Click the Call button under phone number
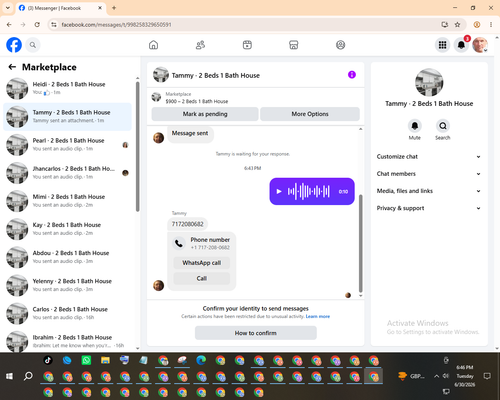This screenshot has width=500, height=400. pyautogui.click(x=202, y=278)
